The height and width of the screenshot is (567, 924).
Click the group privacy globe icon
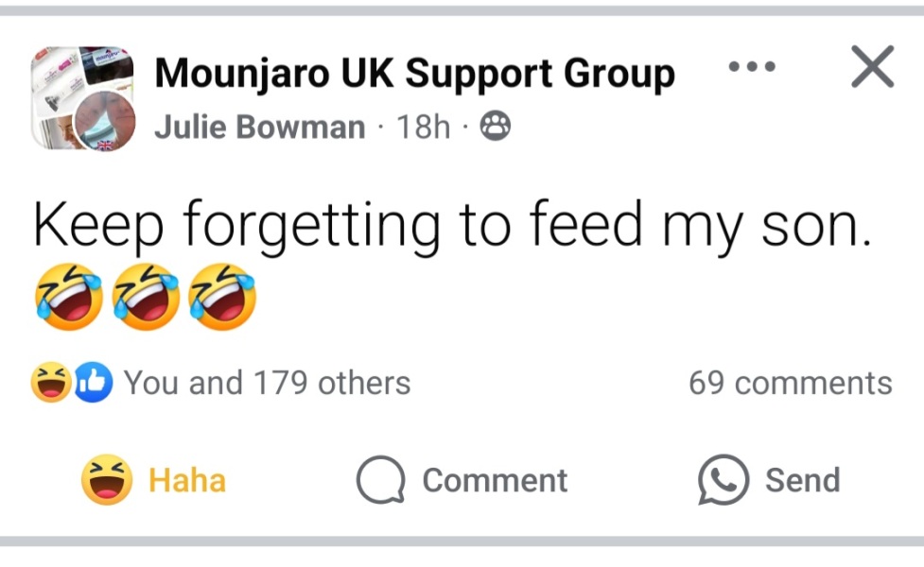coord(496,126)
